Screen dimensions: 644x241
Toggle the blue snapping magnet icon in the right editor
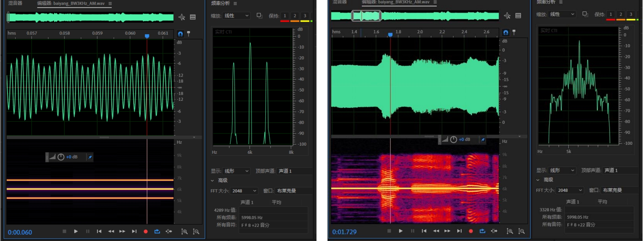[x=506, y=32]
